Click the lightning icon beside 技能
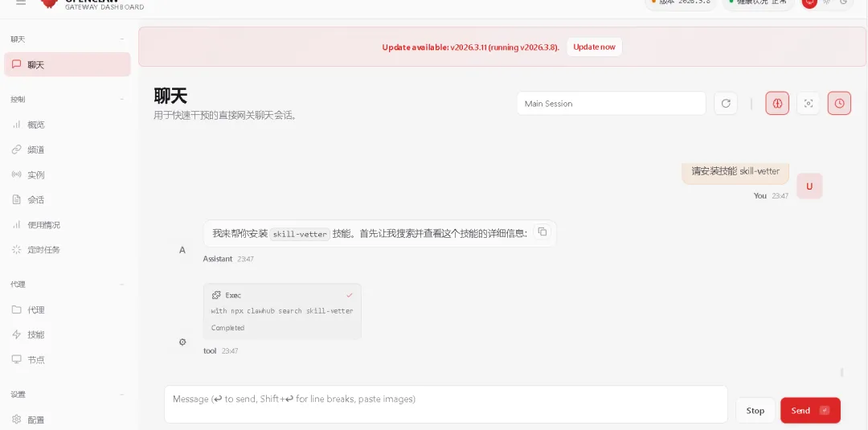The width and height of the screenshot is (868, 430). [17, 334]
